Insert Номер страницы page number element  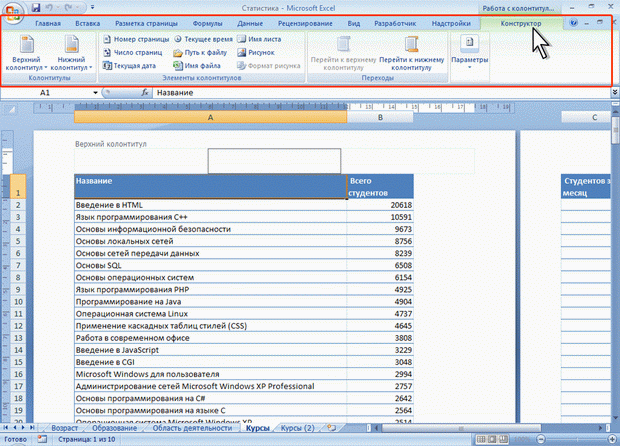[x=134, y=38]
